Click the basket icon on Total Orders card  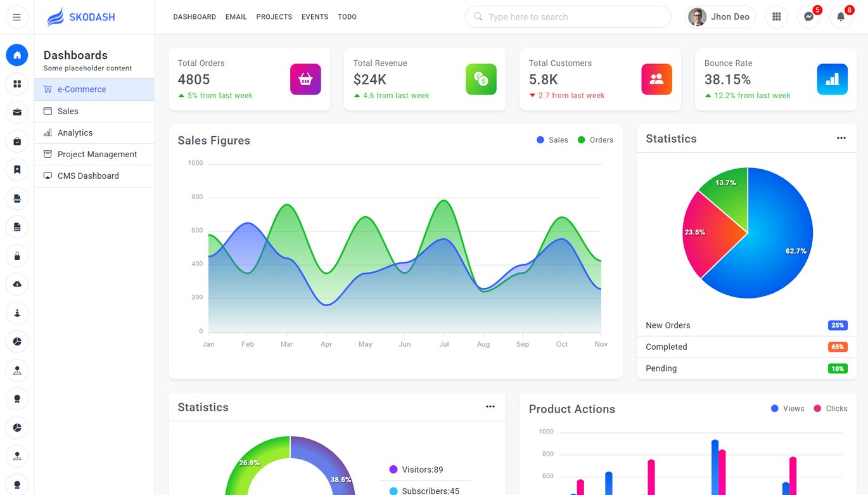[305, 79]
